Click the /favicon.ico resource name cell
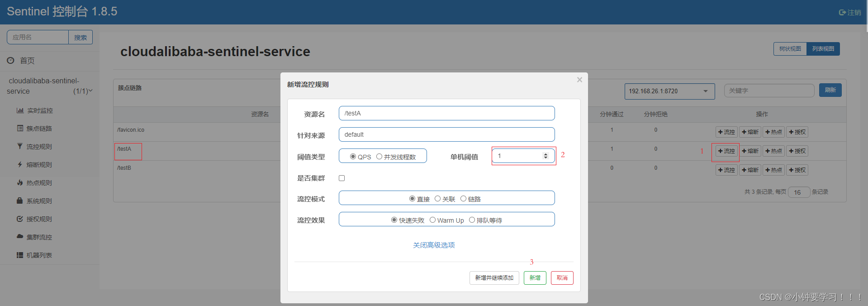The width and height of the screenshot is (868, 306). tap(131, 130)
